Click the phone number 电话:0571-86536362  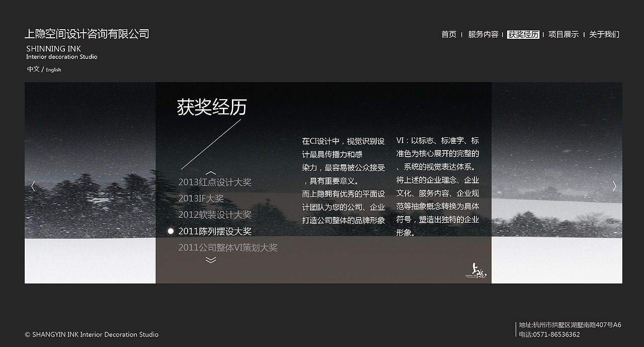coord(549,334)
